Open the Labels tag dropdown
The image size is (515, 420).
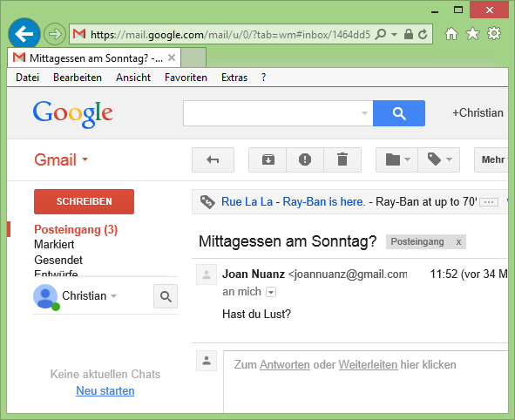(x=439, y=160)
